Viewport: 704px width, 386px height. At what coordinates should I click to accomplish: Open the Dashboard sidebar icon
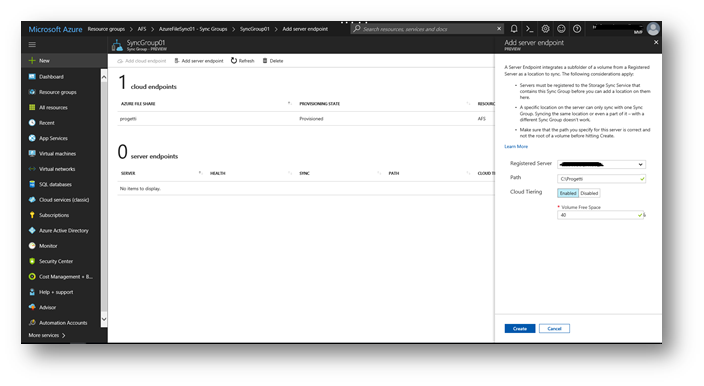pos(32,77)
